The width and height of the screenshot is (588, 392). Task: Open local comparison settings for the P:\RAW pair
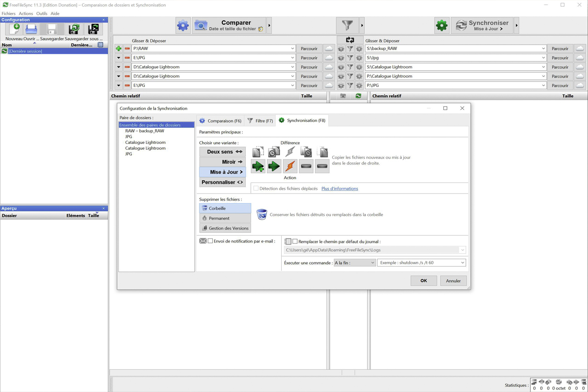click(341, 49)
